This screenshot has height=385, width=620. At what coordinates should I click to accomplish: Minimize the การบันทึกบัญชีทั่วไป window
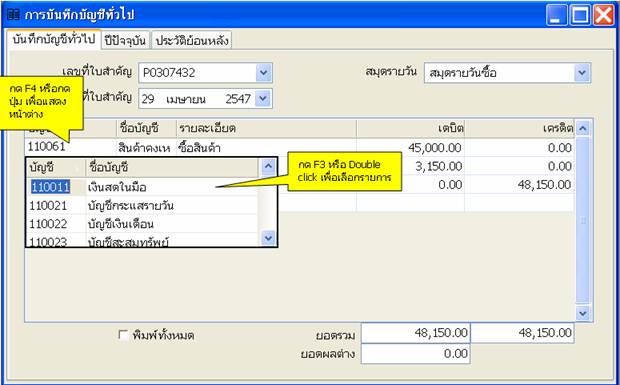(x=556, y=15)
